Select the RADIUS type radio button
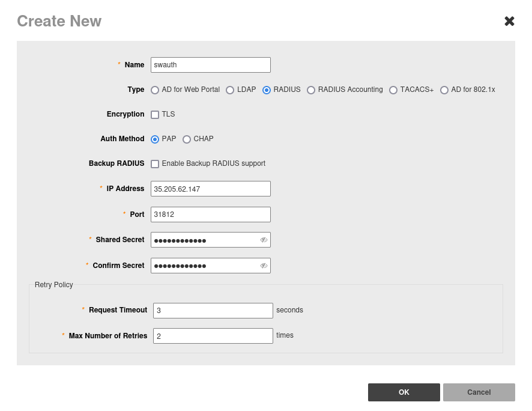This screenshot has width=532, height=411. (x=267, y=90)
